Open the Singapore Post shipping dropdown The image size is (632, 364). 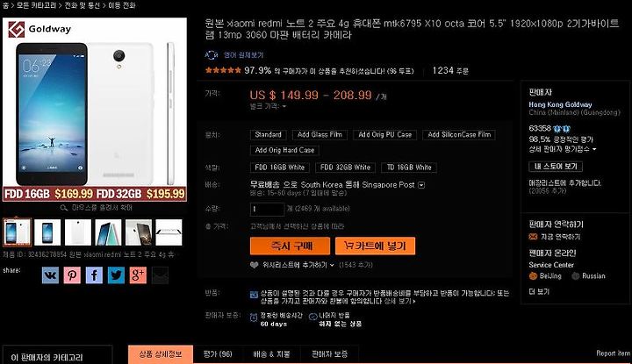pos(421,185)
